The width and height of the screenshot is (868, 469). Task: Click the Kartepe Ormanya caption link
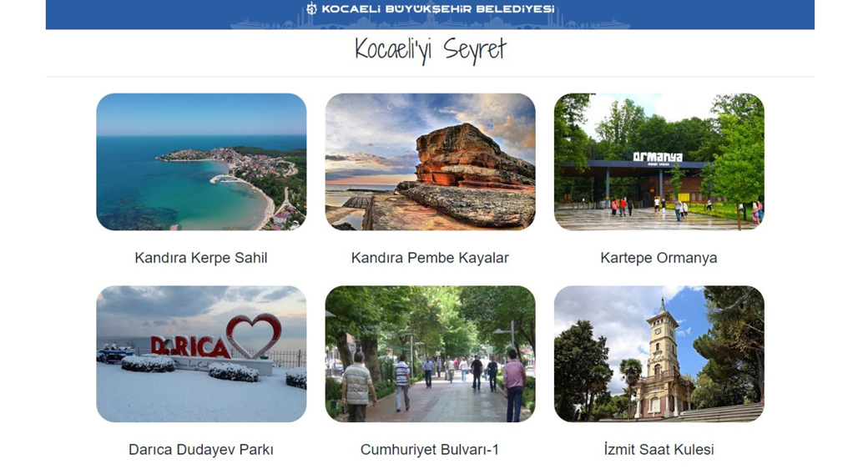659,258
